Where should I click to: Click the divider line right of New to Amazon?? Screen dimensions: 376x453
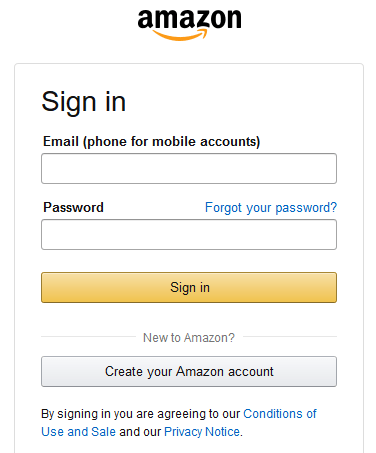(290, 337)
